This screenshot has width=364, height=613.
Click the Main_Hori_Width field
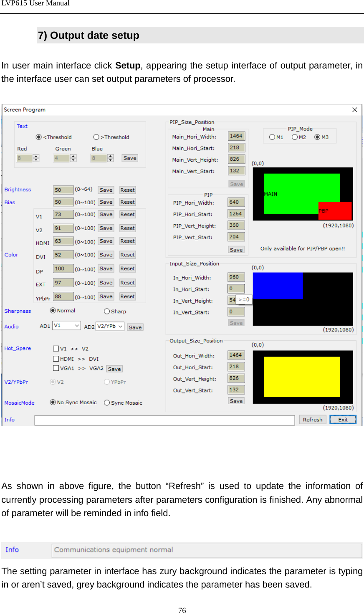tap(237, 136)
